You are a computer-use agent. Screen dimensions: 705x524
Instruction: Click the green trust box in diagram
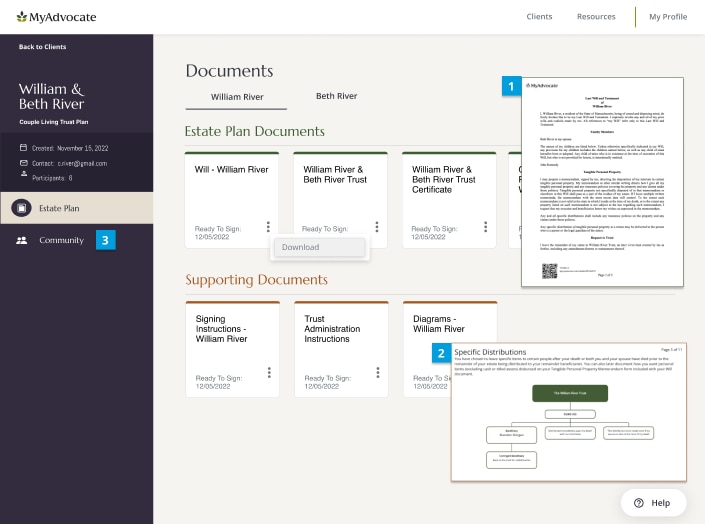pyautogui.click(x=570, y=393)
